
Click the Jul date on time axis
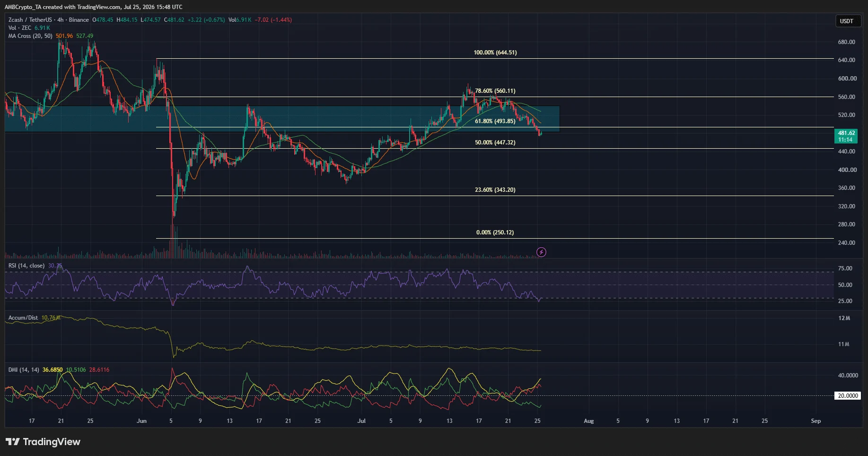361,421
